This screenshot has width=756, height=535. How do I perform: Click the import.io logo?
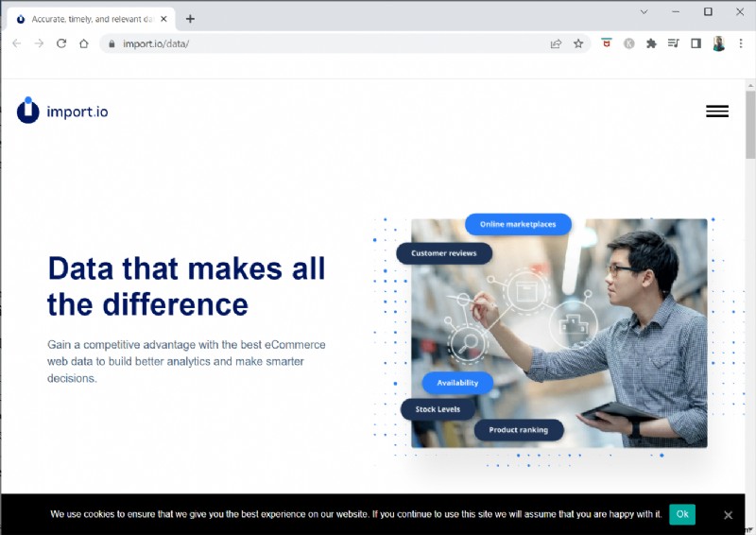(x=62, y=111)
